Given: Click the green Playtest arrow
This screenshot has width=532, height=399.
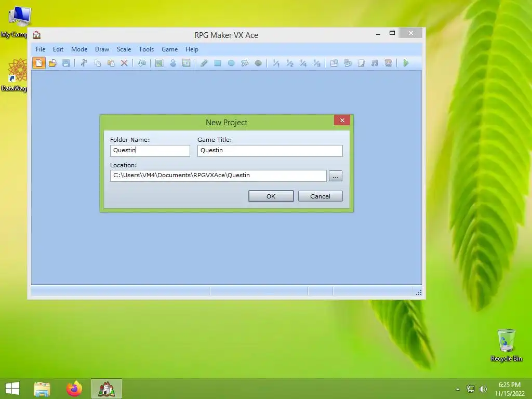Looking at the screenshot, I should click(x=406, y=63).
